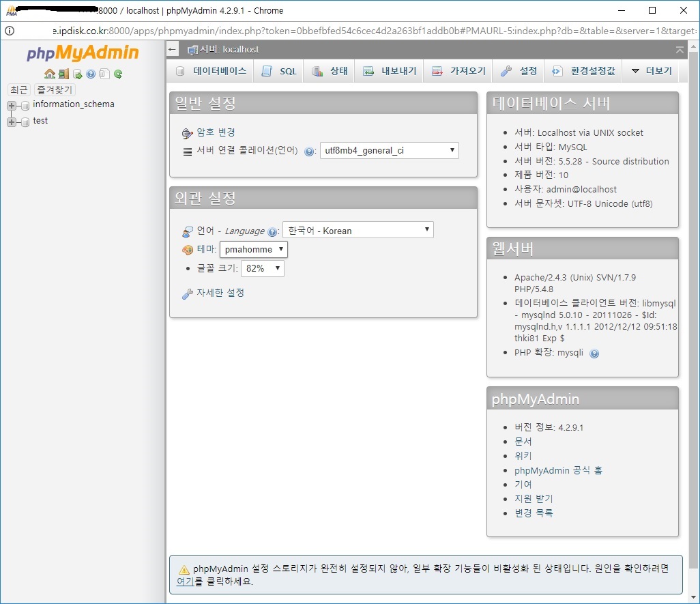Viewport: 700px width, 604px height.
Task: Switch to the SQL tab
Action: (279, 71)
